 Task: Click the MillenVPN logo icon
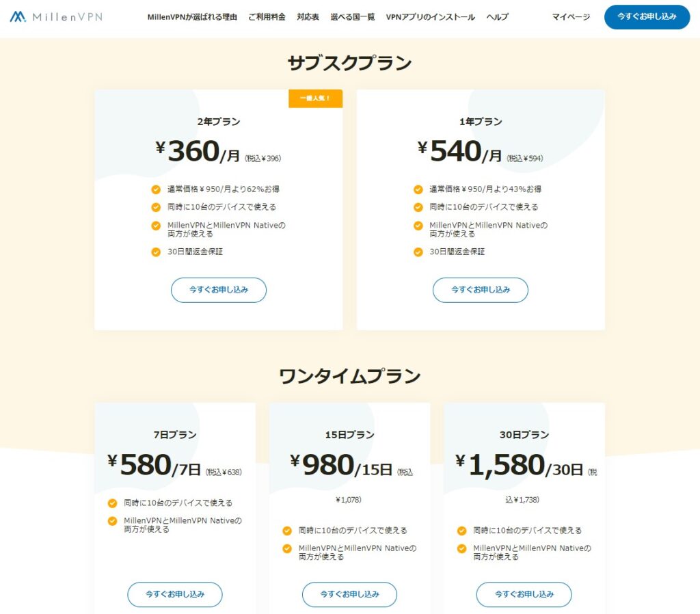point(18,16)
